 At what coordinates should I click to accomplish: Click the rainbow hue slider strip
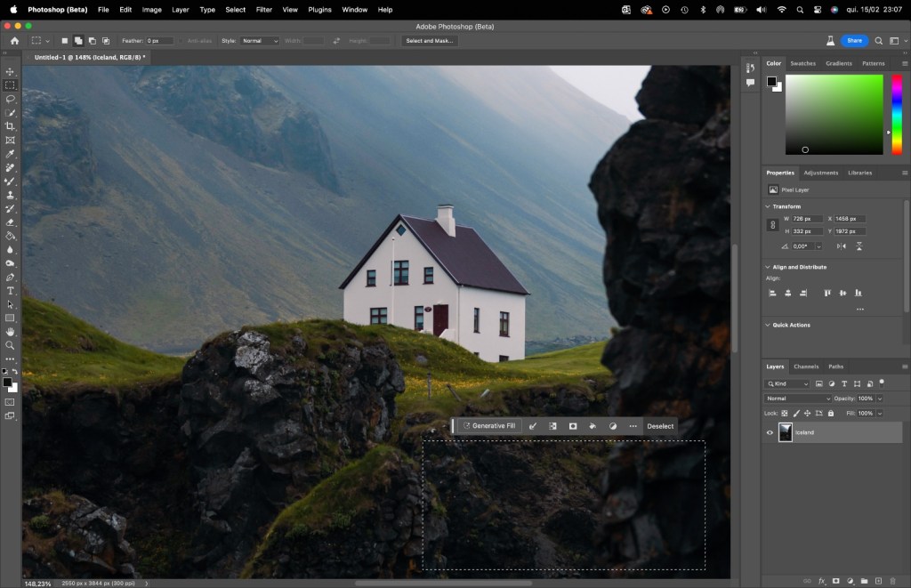(x=897, y=114)
